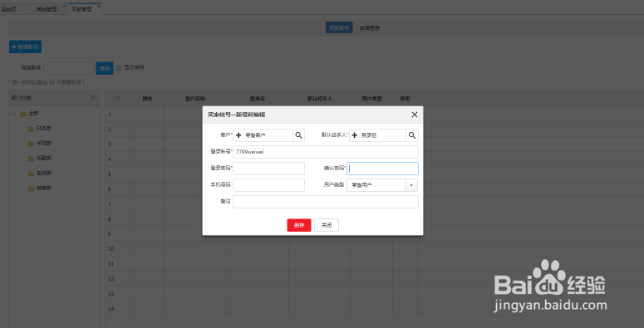The width and height of the screenshot is (644, 328).
Task: Click the 登录名 column header
Action: click(x=258, y=99)
